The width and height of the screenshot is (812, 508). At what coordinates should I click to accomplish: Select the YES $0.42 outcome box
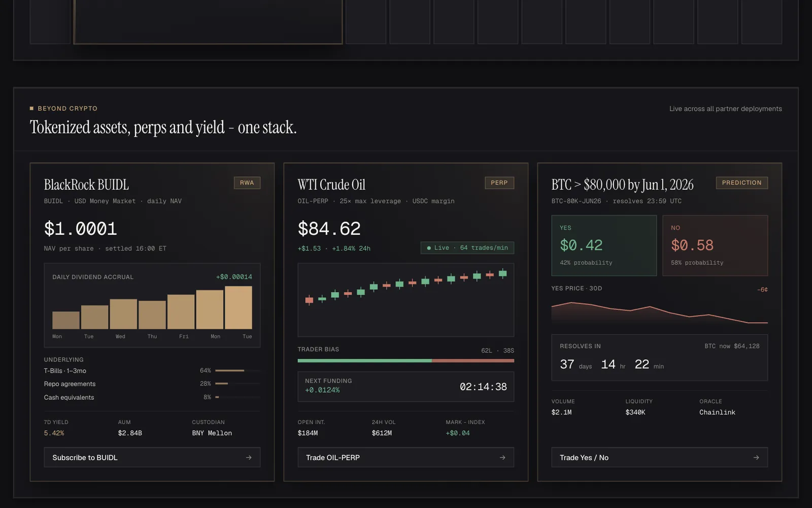(x=604, y=245)
